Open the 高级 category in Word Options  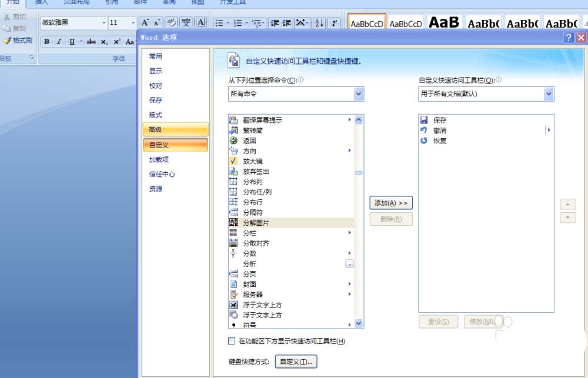pos(175,129)
